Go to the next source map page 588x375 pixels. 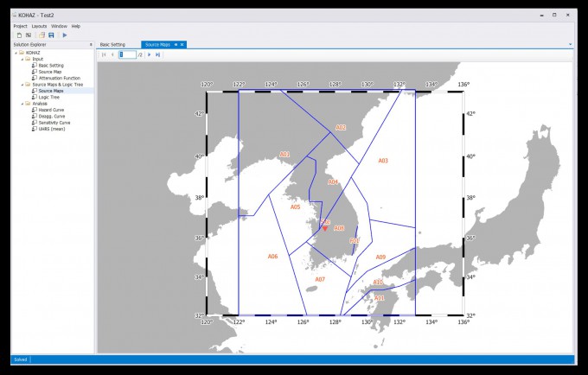[149, 54]
